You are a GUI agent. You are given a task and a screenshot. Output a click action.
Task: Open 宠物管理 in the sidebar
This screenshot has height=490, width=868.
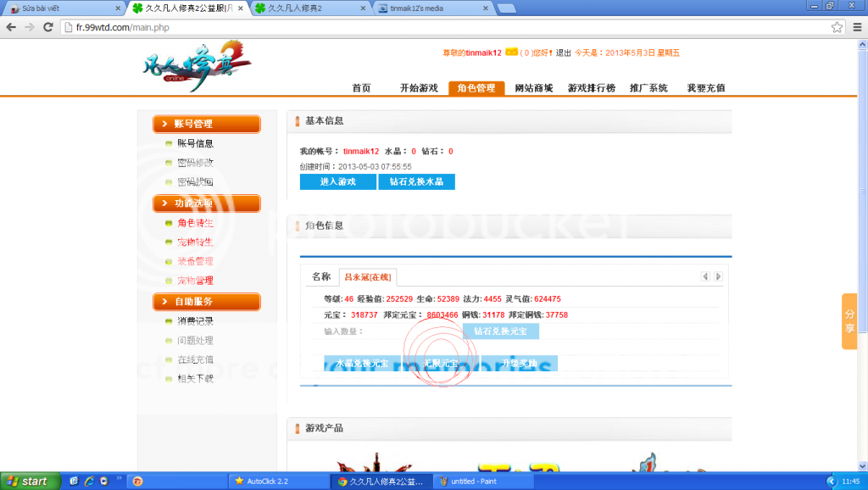click(x=195, y=280)
